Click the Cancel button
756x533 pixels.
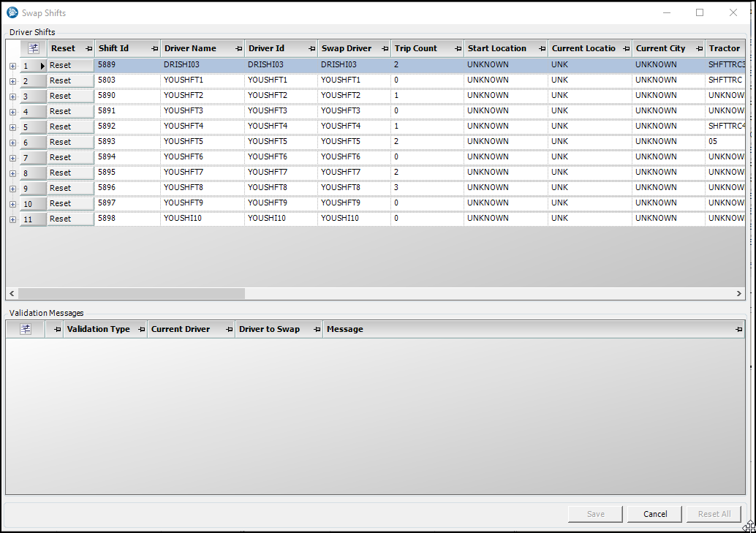click(655, 514)
